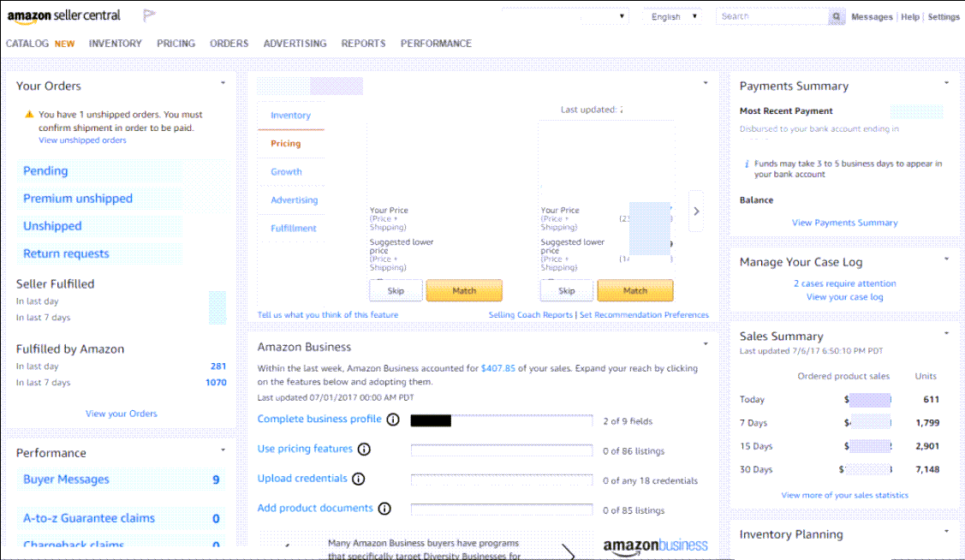Open the Upload credentials info icon

(358, 479)
